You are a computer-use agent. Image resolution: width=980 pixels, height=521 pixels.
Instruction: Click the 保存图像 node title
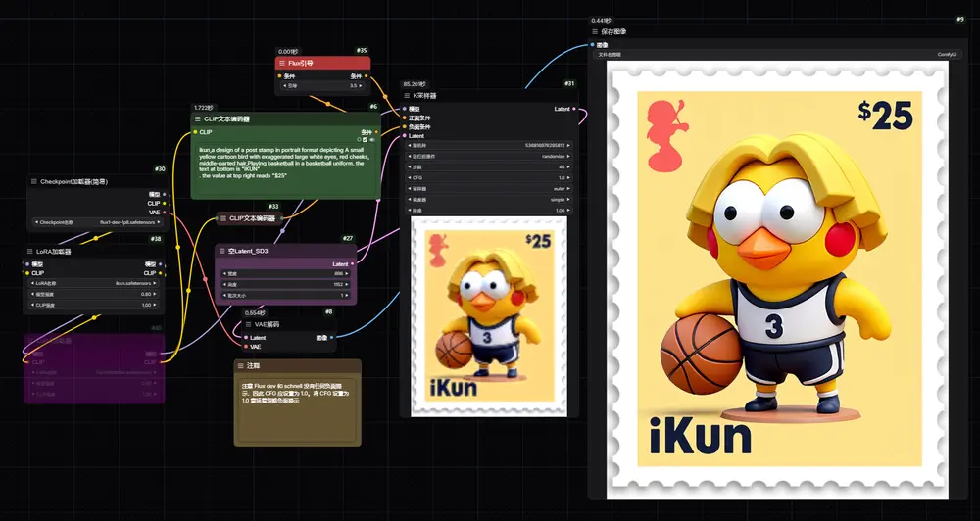[x=613, y=31]
